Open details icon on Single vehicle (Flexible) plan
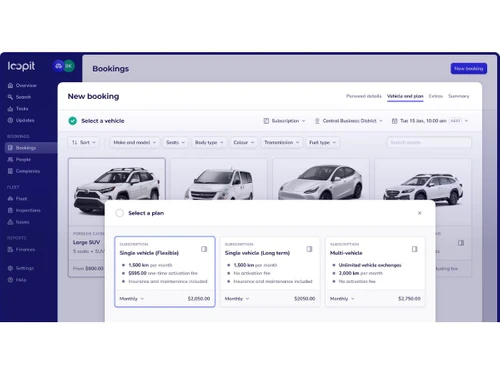Image resolution: width=500 pixels, height=375 pixels. click(x=204, y=249)
